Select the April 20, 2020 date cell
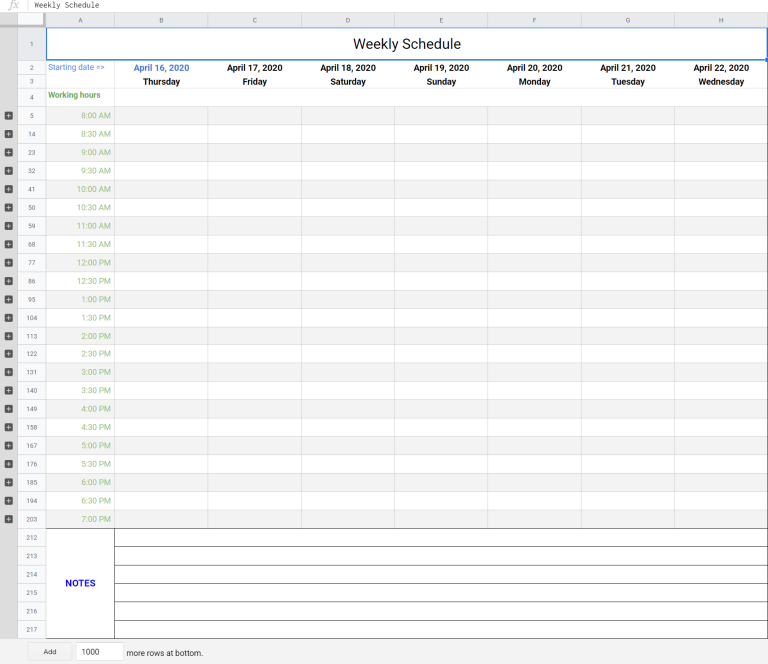The width and height of the screenshot is (768, 664). [x=534, y=68]
